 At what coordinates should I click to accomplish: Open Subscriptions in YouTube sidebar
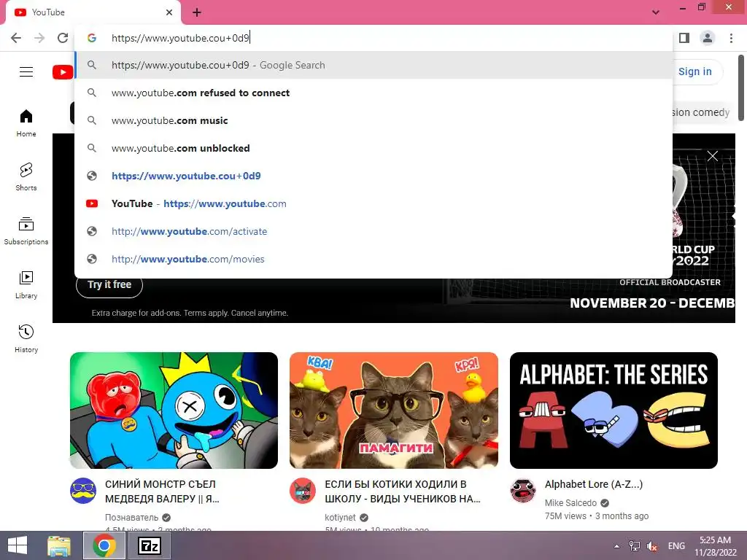(x=26, y=230)
